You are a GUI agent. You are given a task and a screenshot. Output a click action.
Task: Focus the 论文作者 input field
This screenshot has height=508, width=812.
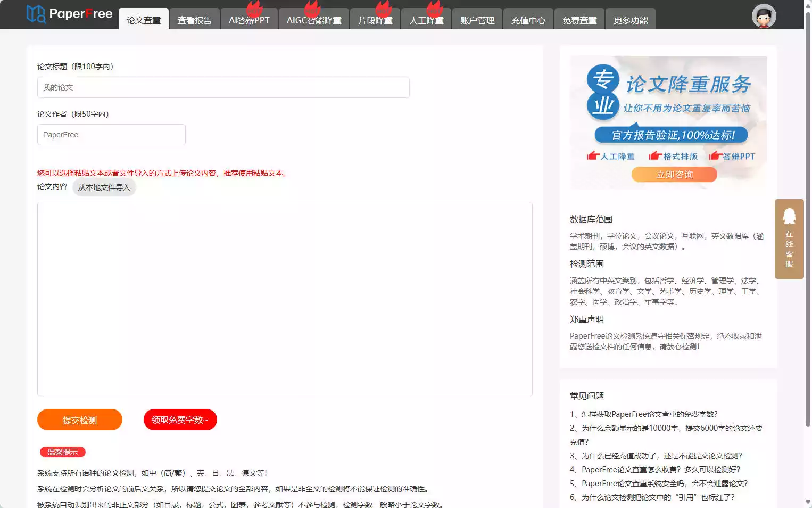coord(111,135)
